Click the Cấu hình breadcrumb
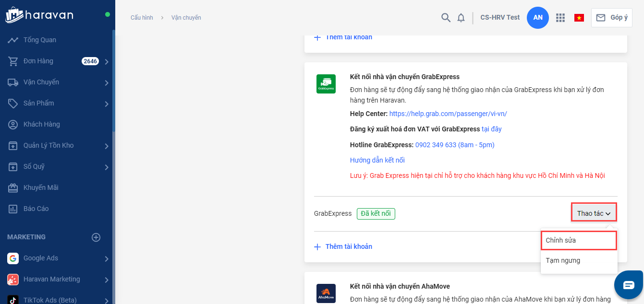644x304 pixels. [x=142, y=18]
